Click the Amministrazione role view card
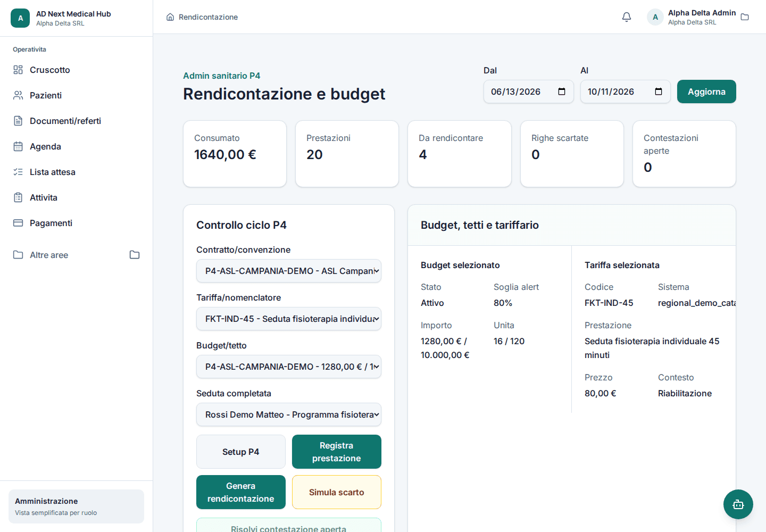 pos(76,506)
